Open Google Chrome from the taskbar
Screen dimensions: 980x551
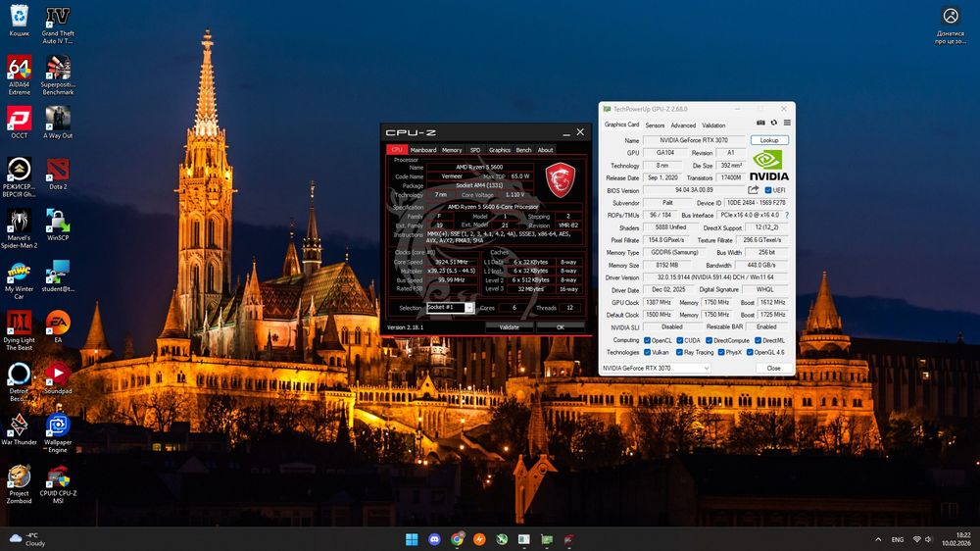point(457,539)
